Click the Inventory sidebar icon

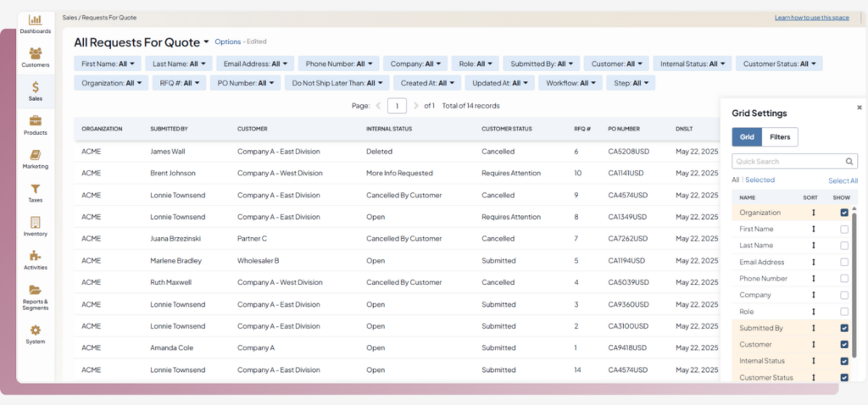tap(36, 223)
